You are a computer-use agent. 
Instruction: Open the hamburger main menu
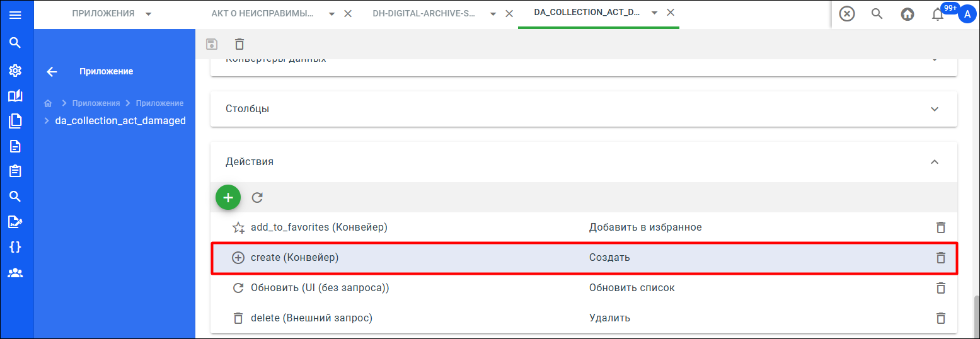pyautogui.click(x=15, y=14)
